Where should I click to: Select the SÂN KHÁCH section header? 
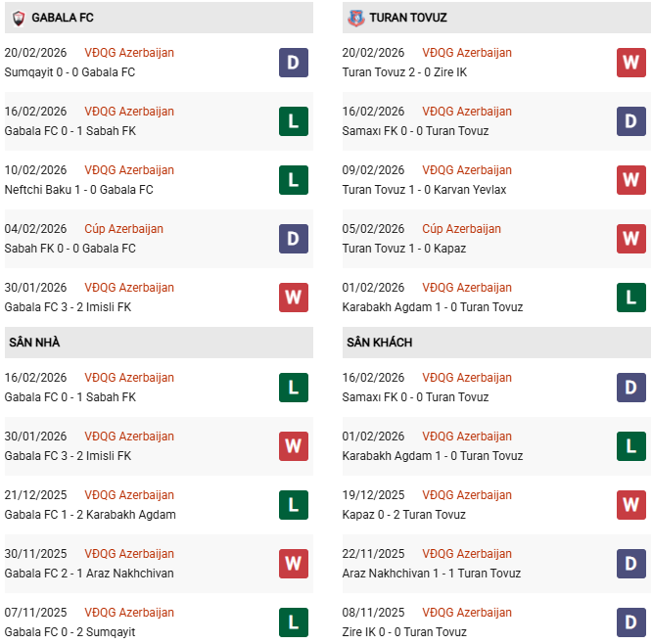pos(379,343)
